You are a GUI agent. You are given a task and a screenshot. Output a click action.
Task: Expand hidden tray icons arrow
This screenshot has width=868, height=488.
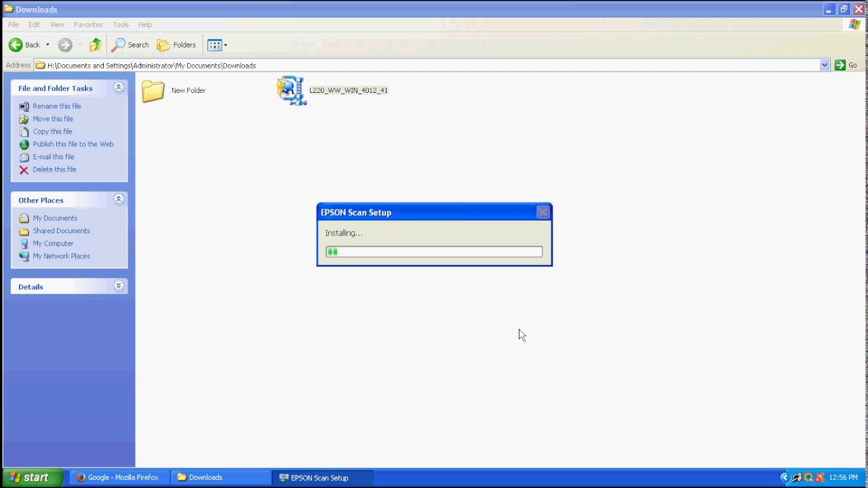785,478
